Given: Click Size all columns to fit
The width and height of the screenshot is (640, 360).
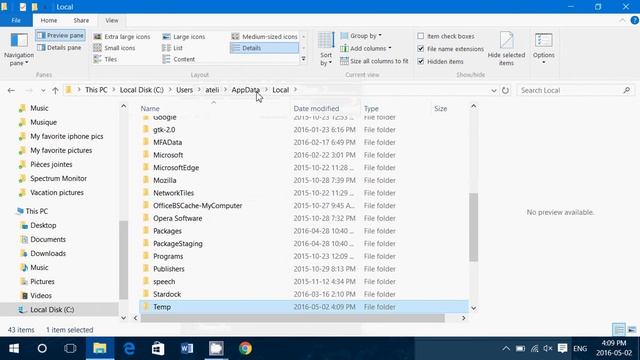Looking at the screenshot, I should point(374,61).
